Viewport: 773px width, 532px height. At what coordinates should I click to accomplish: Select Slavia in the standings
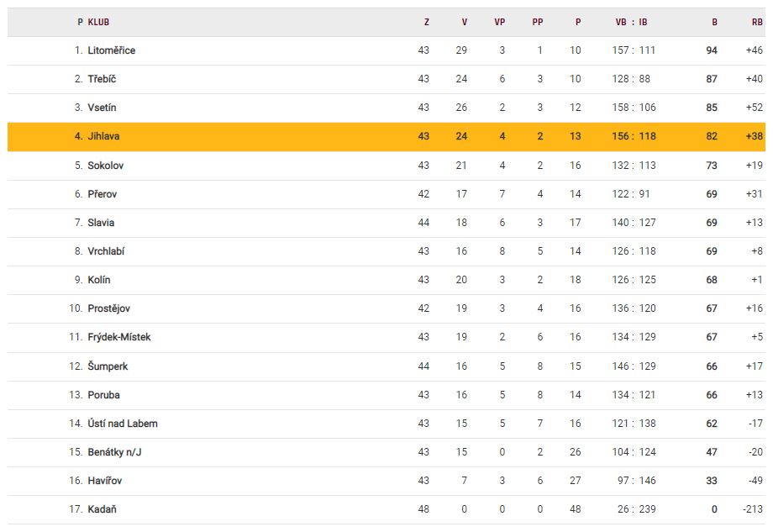coord(101,223)
